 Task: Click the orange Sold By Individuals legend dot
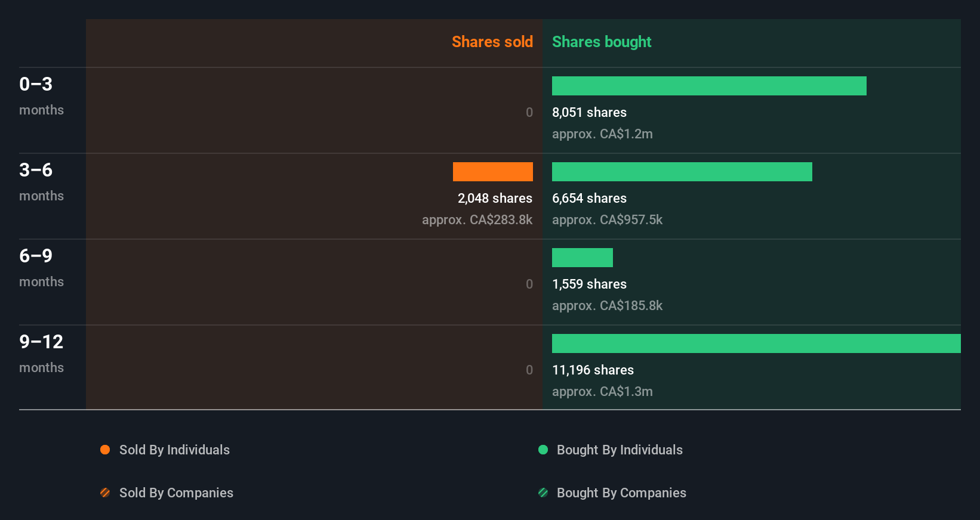[105, 450]
